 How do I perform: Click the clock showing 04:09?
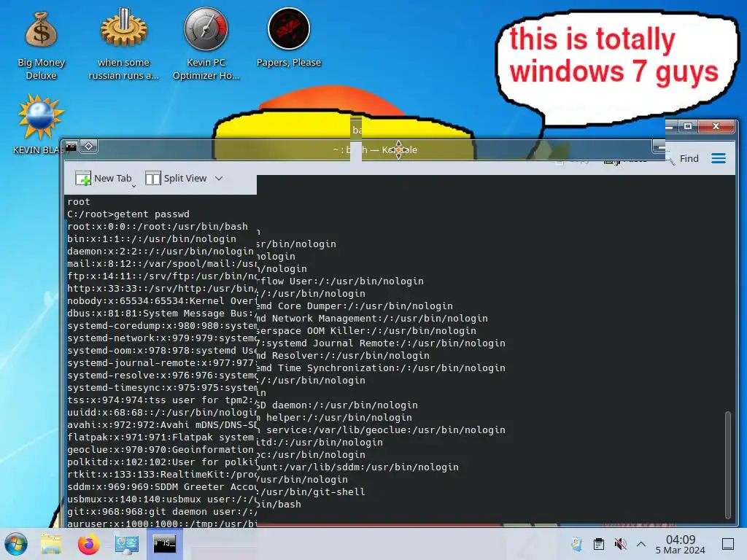(681, 544)
